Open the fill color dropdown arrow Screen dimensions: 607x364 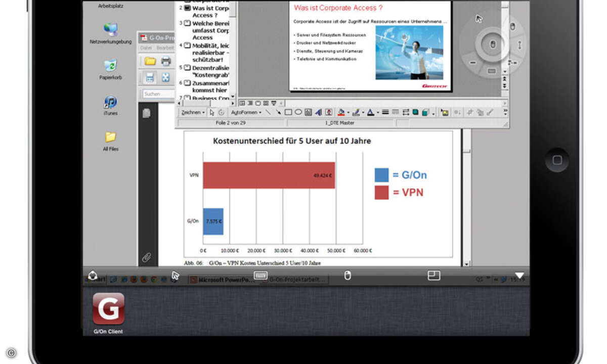click(x=348, y=113)
